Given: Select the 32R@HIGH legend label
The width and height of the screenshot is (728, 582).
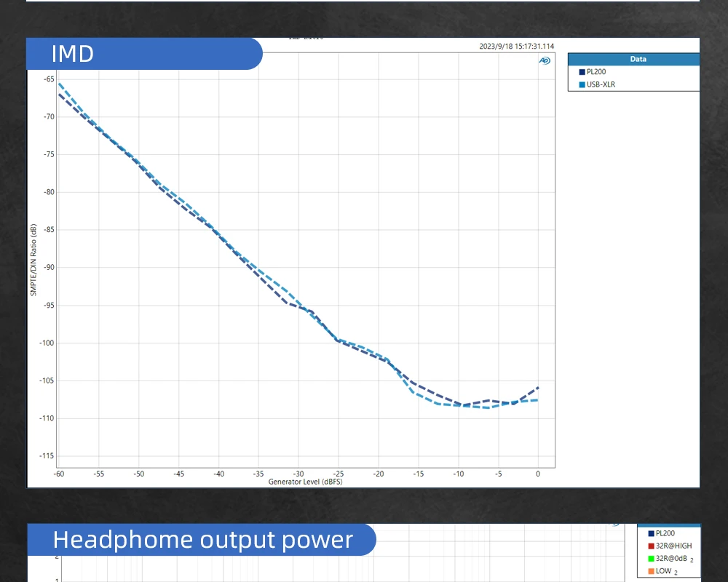Looking at the screenshot, I should 673,546.
